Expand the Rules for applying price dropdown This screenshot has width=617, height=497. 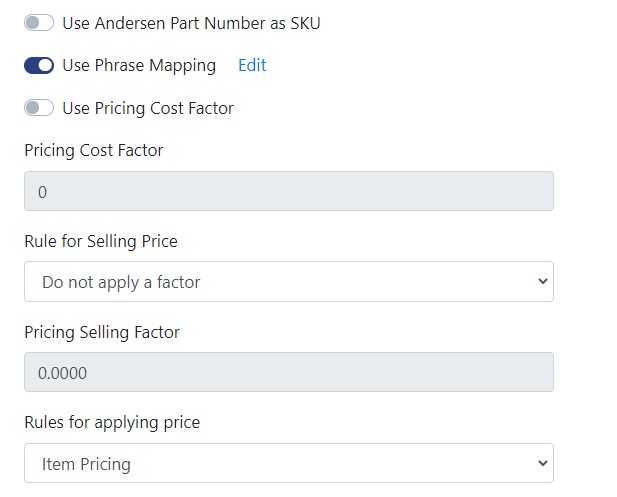click(288, 464)
